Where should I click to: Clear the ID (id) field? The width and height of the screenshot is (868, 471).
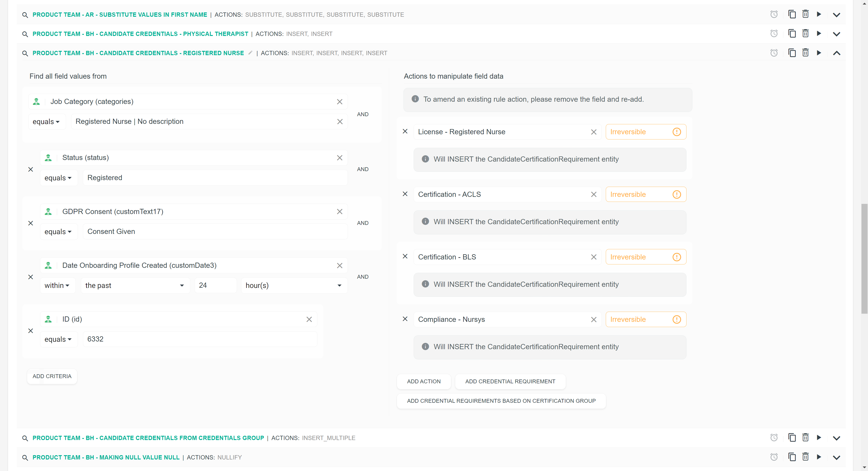309,319
